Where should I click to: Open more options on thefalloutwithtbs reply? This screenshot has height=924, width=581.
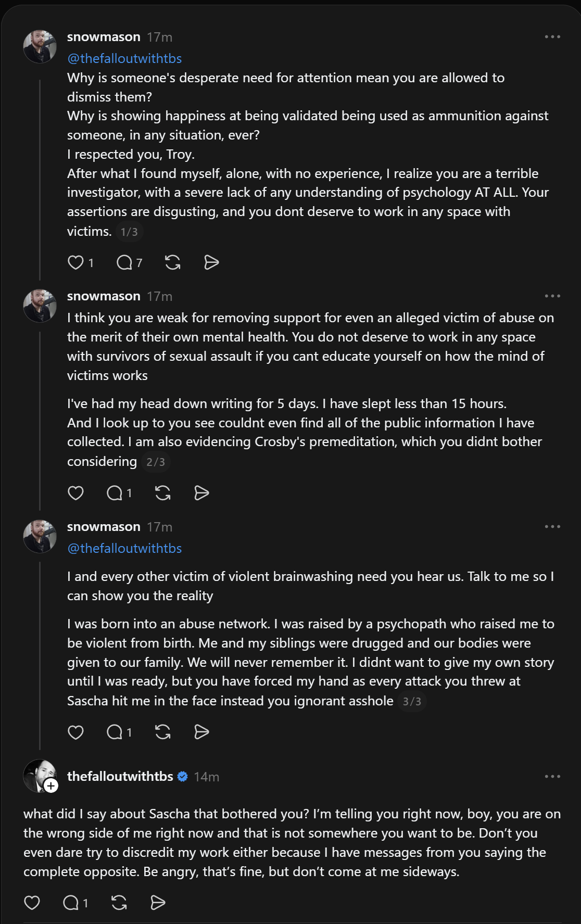click(552, 777)
